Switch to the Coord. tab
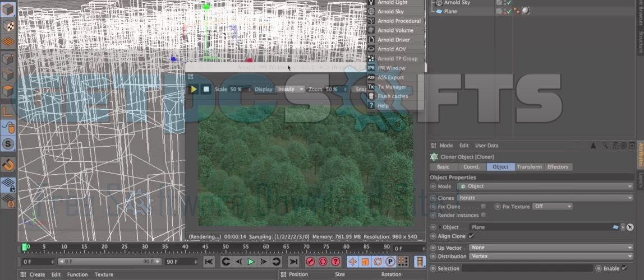 coord(471,167)
